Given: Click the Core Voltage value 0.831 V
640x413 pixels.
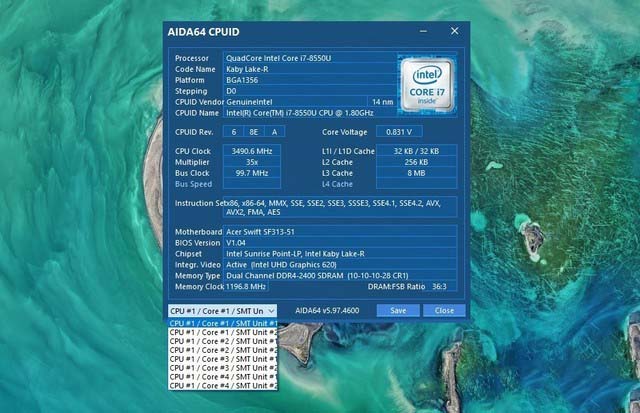Looking at the screenshot, I should [399, 132].
